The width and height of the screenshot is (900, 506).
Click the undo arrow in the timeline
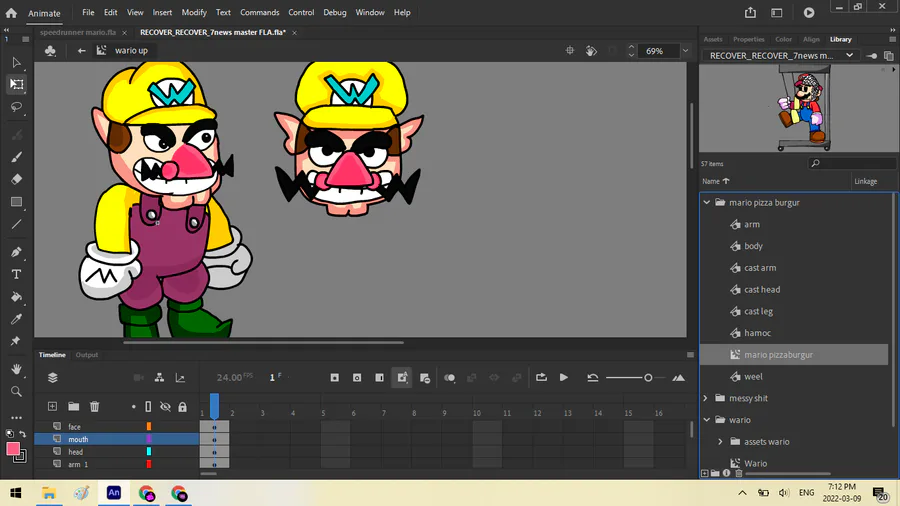pyautogui.click(x=592, y=377)
